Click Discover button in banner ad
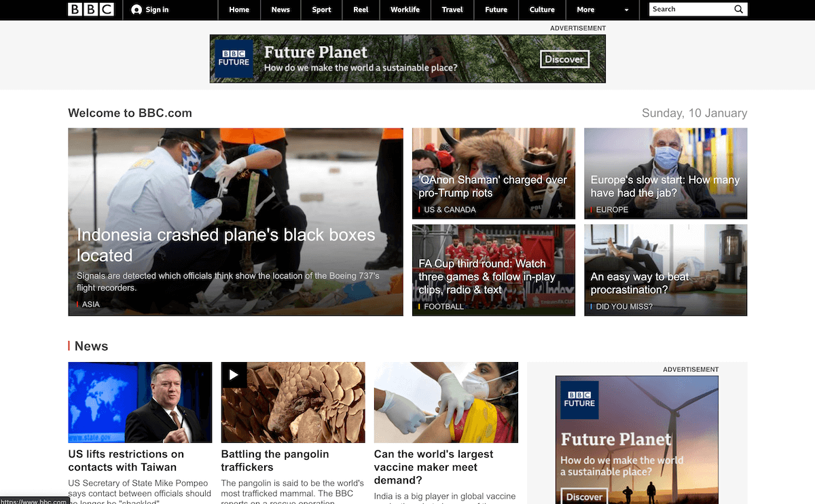This screenshot has height=504, width=815. click(564, 59)
